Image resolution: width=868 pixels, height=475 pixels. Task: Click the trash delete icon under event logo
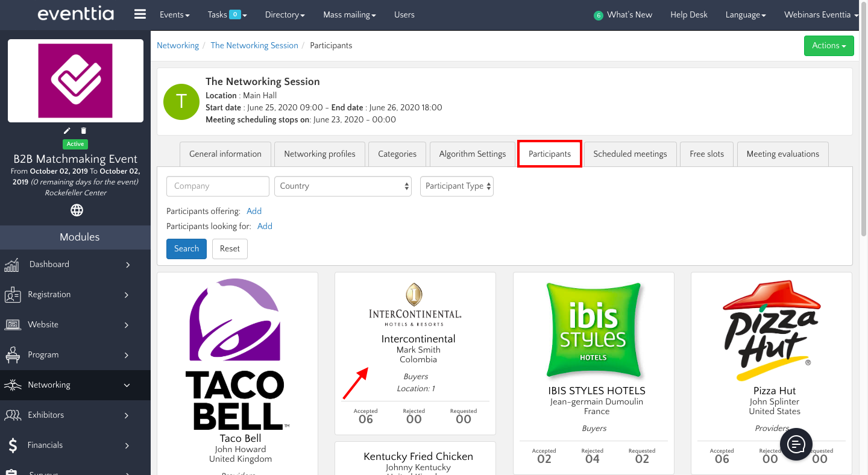(84, 131)
